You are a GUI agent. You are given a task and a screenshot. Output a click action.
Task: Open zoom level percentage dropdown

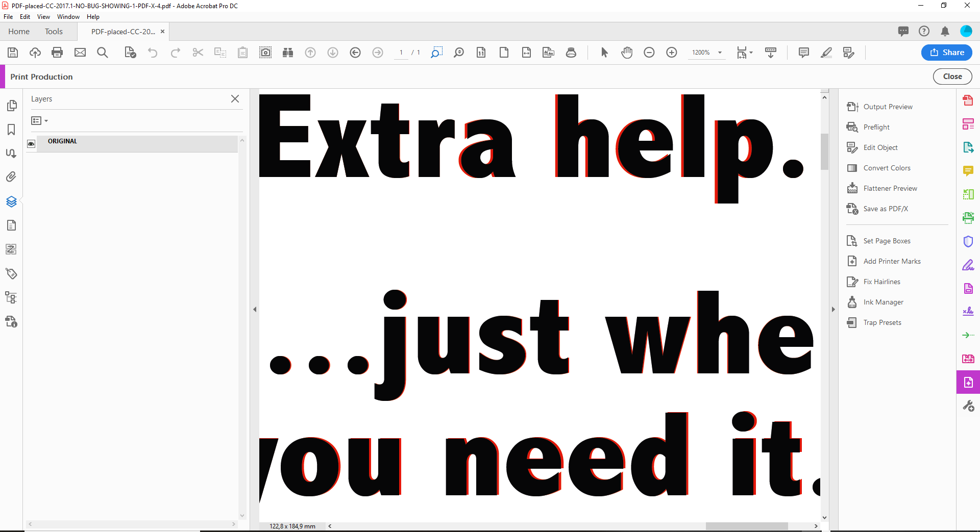tap(720, 53)
